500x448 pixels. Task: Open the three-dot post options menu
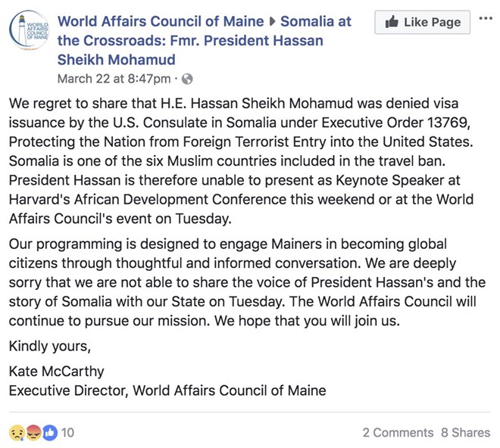pyautogui.click(x=486, y=19)
